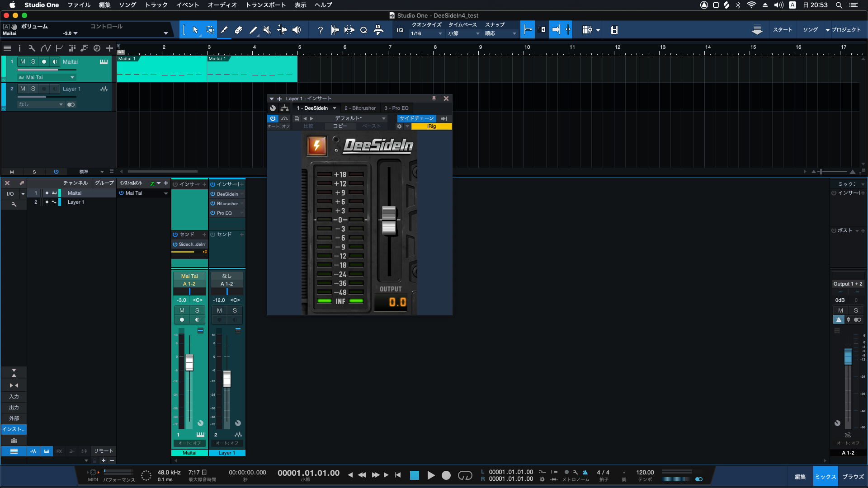Open the プロジェクト dropdown arrow

coord(827,30)
